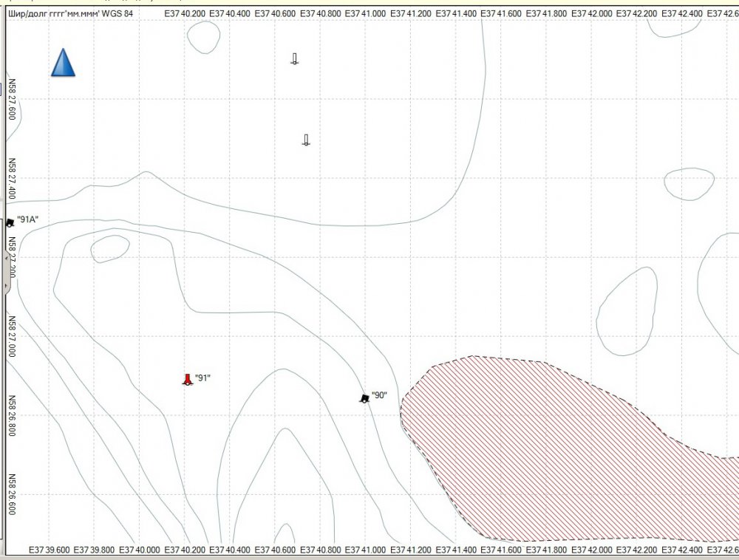Click the "91" buoy text label
The image size is (739, 560).
(x=203, y=378)
